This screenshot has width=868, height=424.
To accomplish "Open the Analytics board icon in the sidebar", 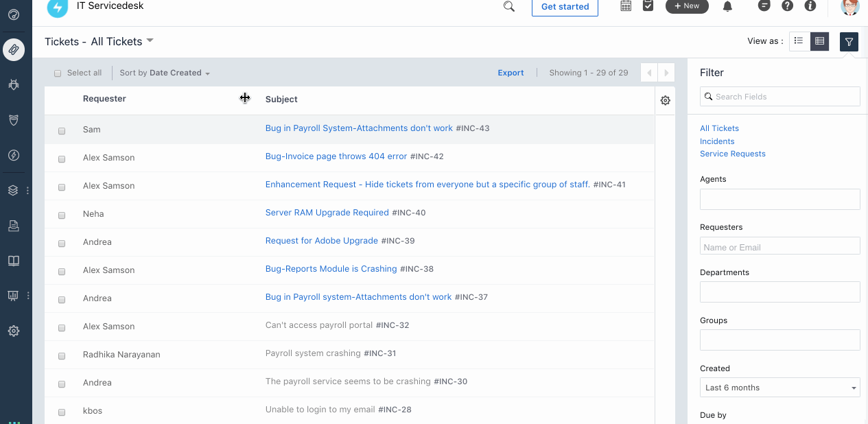I will coord(12,296).
